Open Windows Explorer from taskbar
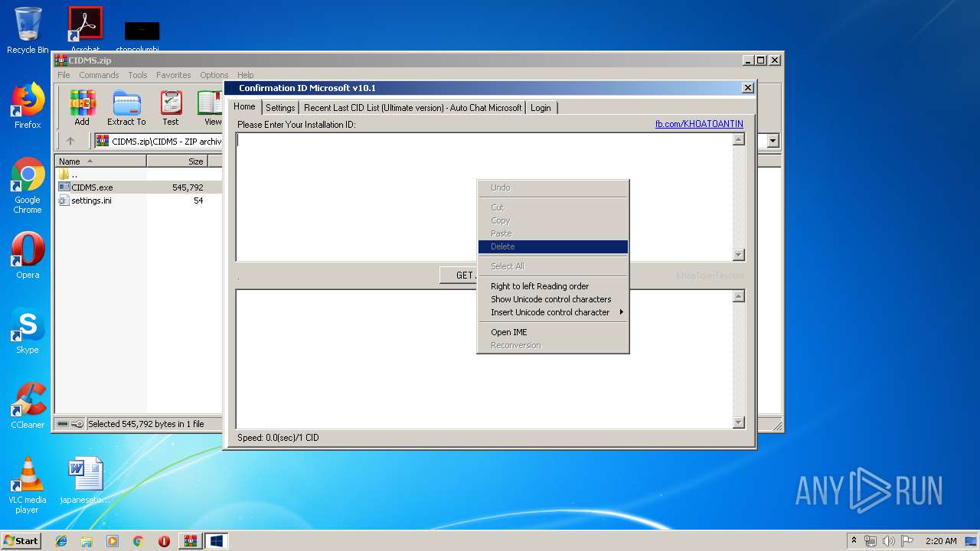This screenshot has width=980, height=551. (x=87, y=541)
